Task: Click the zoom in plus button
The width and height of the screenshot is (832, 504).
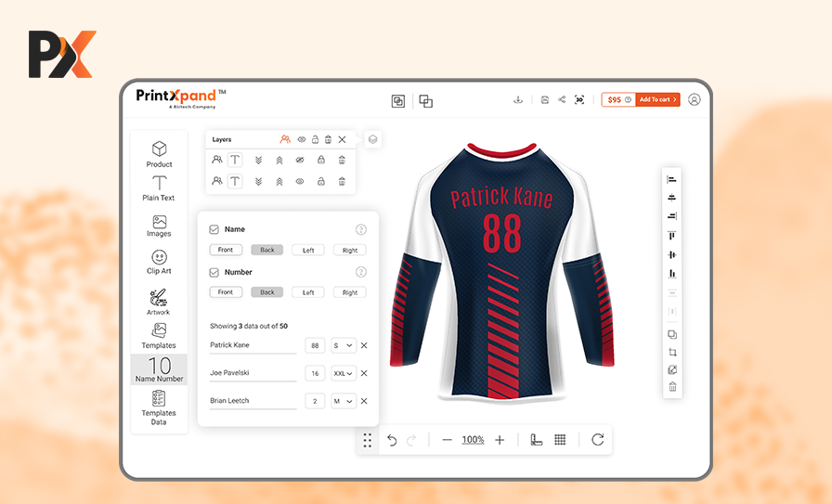Action: [500, 440]
